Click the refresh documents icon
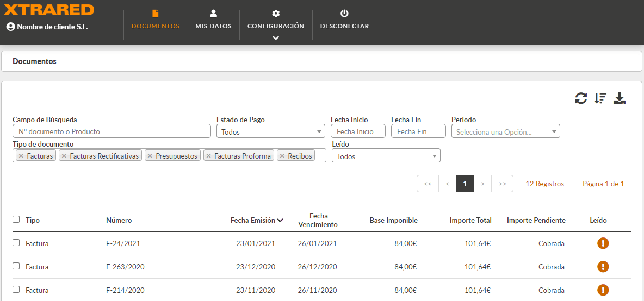644x301 pixels. pos(581,98)
